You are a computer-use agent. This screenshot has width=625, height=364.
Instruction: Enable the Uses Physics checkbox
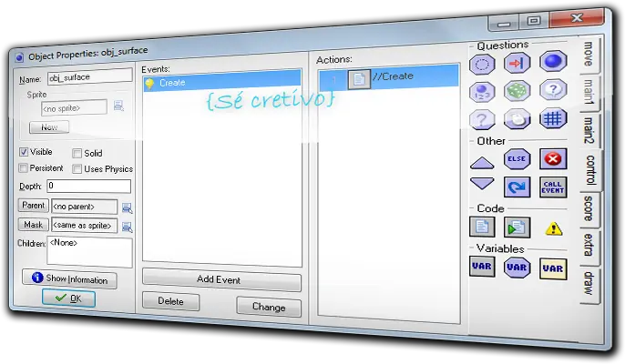coord(77,169)
